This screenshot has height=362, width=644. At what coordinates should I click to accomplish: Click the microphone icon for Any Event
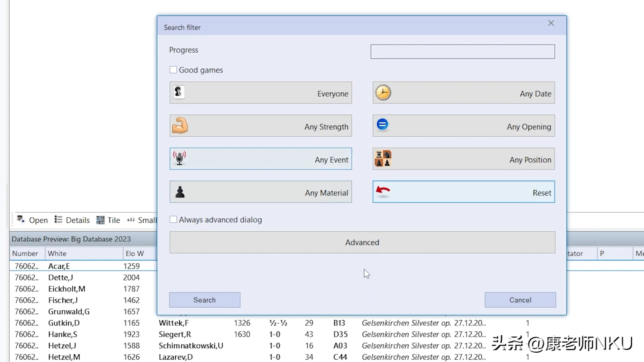click(x=180, y=158)
